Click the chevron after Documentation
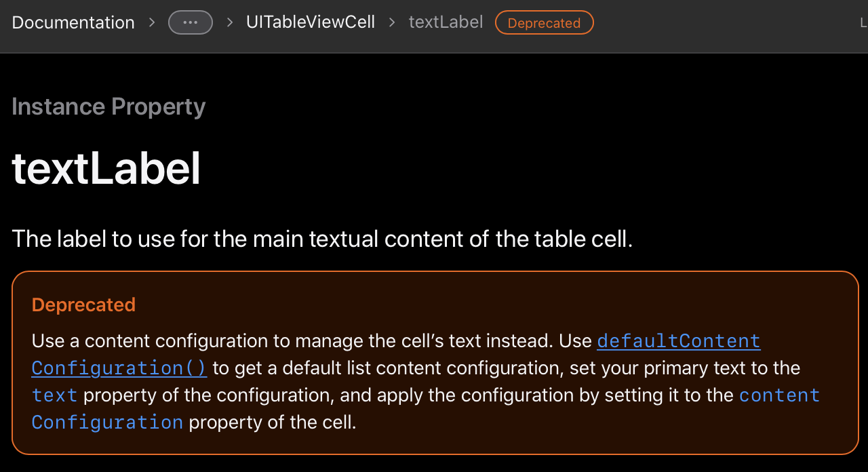The image size is (868, 472). (x=151, y=22)
